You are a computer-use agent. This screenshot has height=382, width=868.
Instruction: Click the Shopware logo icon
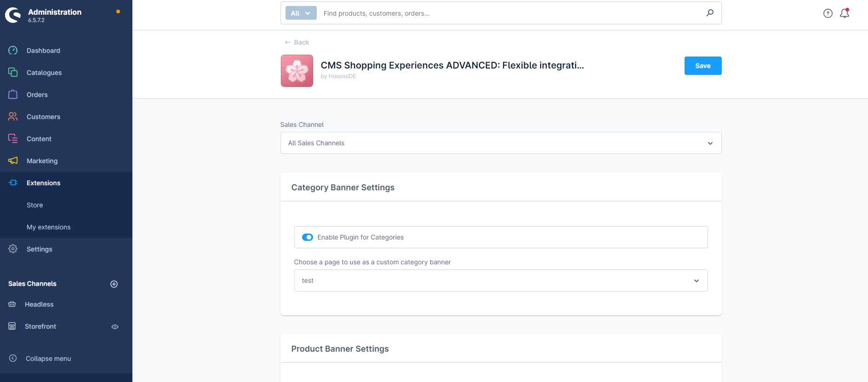click(13, 15)
